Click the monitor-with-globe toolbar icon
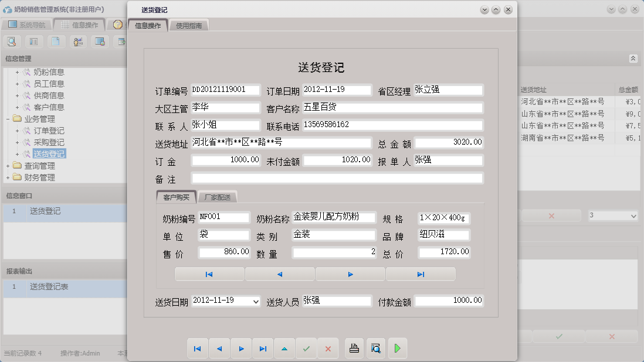The width and height of the screenshot is (644, 362). tap(100, 41)
